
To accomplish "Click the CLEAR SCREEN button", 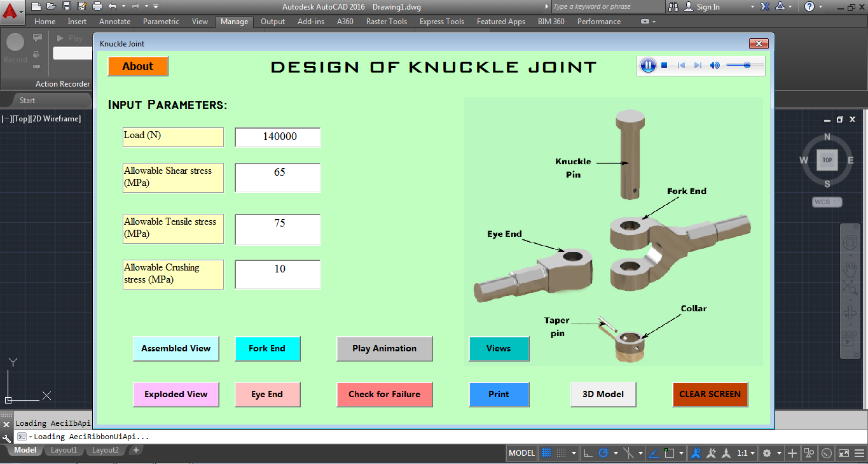I will click(710, 395).
